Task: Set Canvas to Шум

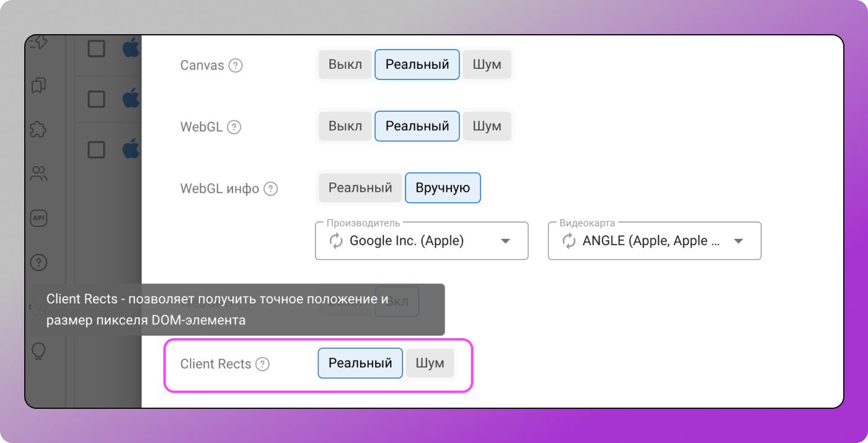Action: point(487,65)
